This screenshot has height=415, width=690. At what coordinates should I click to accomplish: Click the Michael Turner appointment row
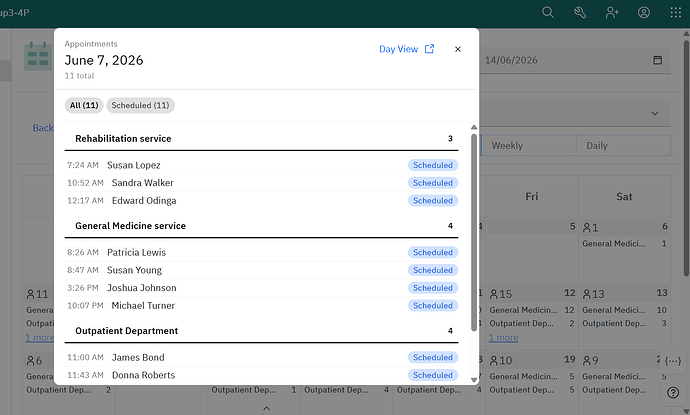[x=262, y=305]
